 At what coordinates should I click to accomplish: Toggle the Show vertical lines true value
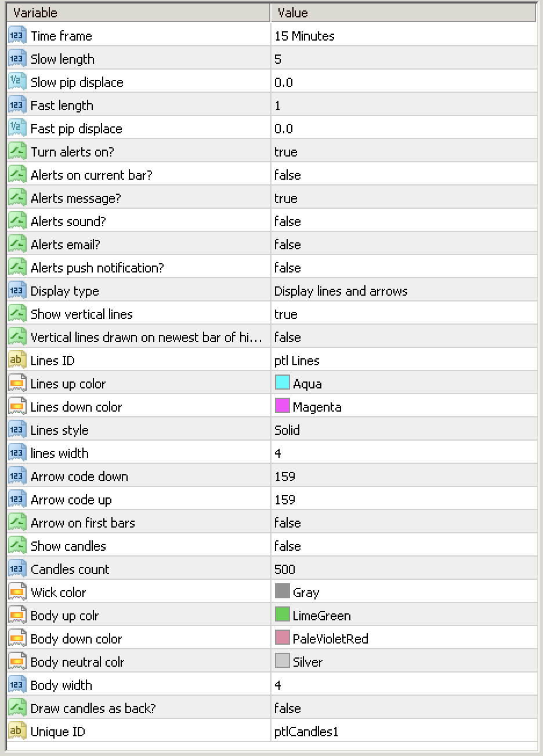pyautogui.click(x=286, y=314)
